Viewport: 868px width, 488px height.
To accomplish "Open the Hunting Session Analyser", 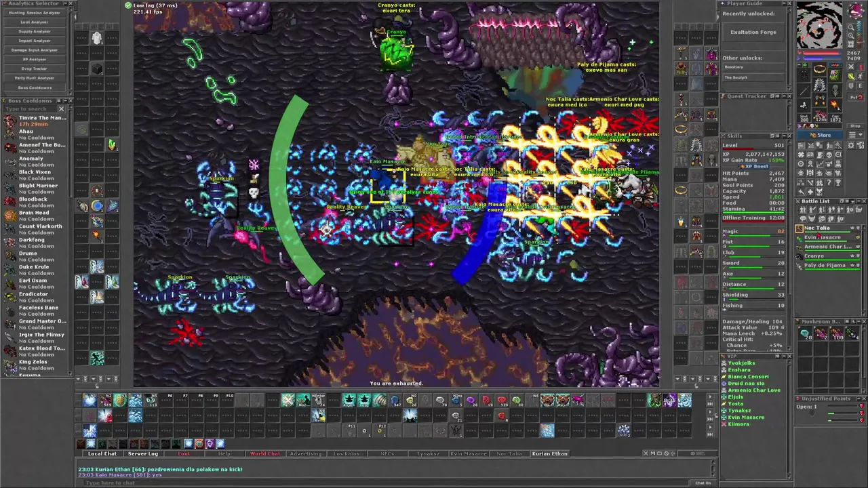I will 35,13.
